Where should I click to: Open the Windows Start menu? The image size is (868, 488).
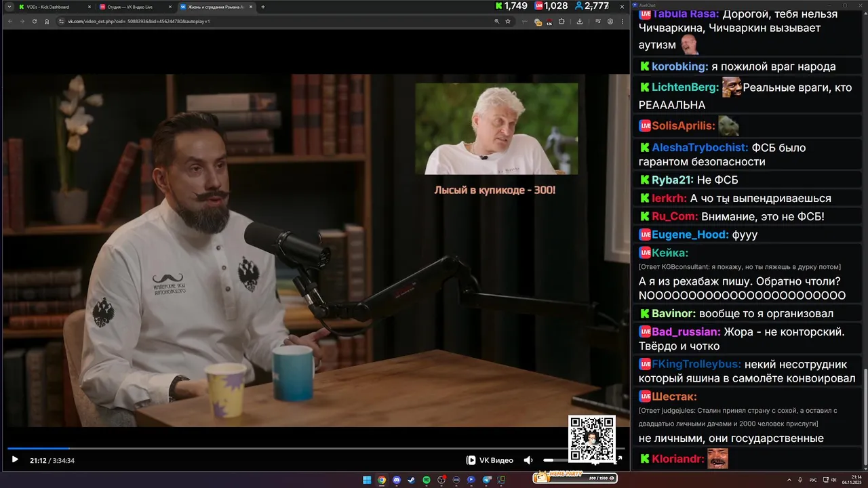coord(367,480)
